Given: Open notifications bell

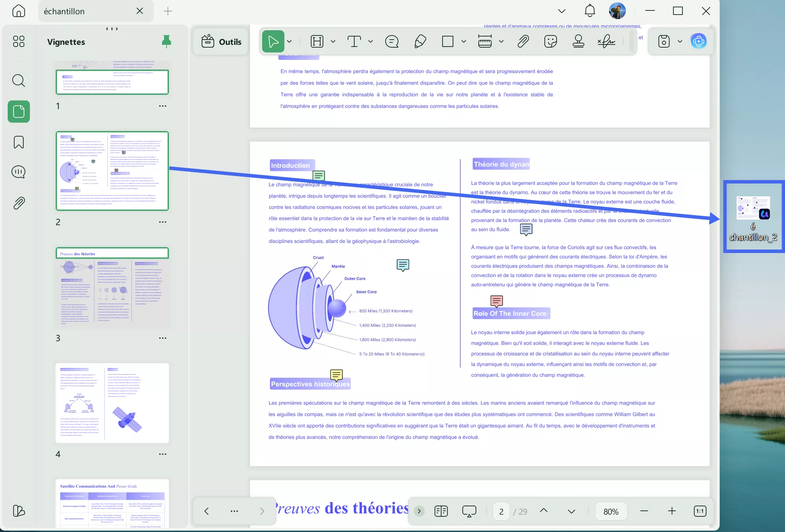Looking at the screenshot, I should [x=590, y=11].
